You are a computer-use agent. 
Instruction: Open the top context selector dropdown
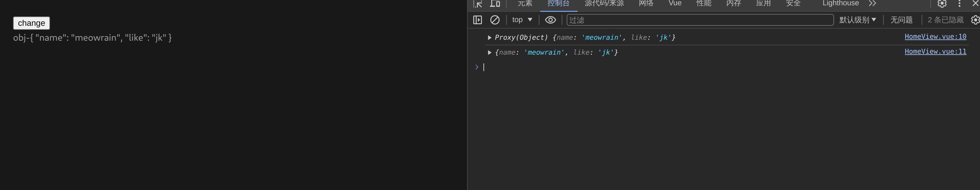pyautogui.click(x=522, y=20)
